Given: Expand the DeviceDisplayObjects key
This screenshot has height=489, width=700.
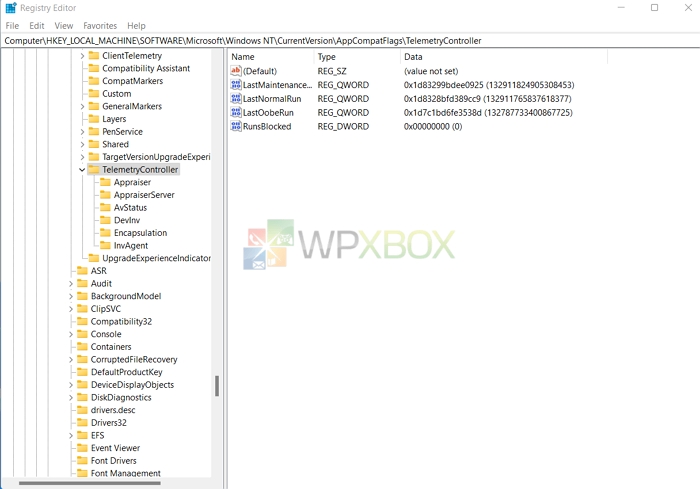Looking at the screenshot, I should click(71, 385).
